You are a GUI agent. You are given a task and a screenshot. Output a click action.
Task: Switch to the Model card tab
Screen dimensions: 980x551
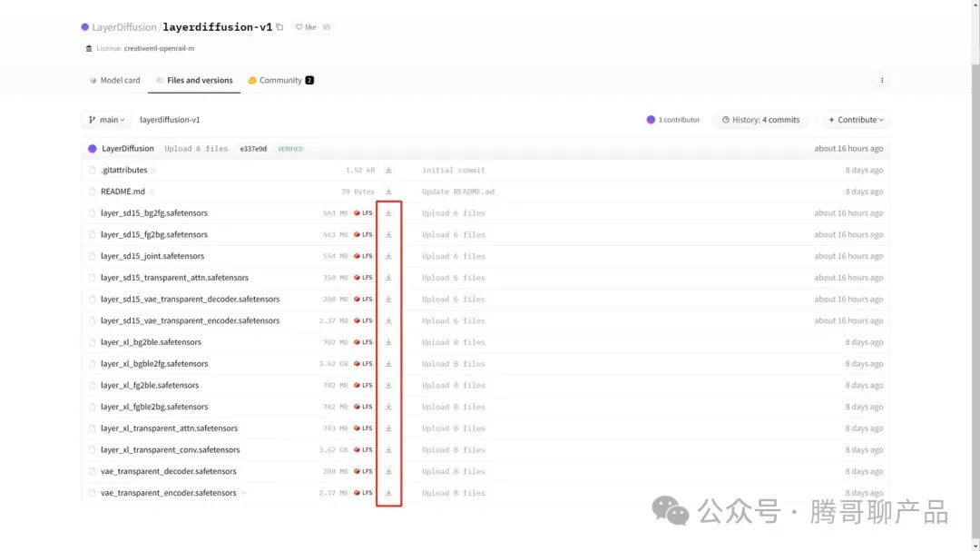click(115, 80)
